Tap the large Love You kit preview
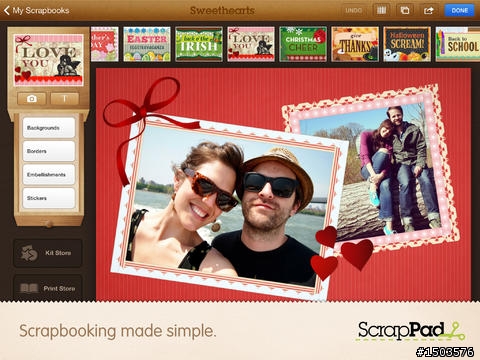480x360 pixels. pyautogui.click(x=49, y=60)
